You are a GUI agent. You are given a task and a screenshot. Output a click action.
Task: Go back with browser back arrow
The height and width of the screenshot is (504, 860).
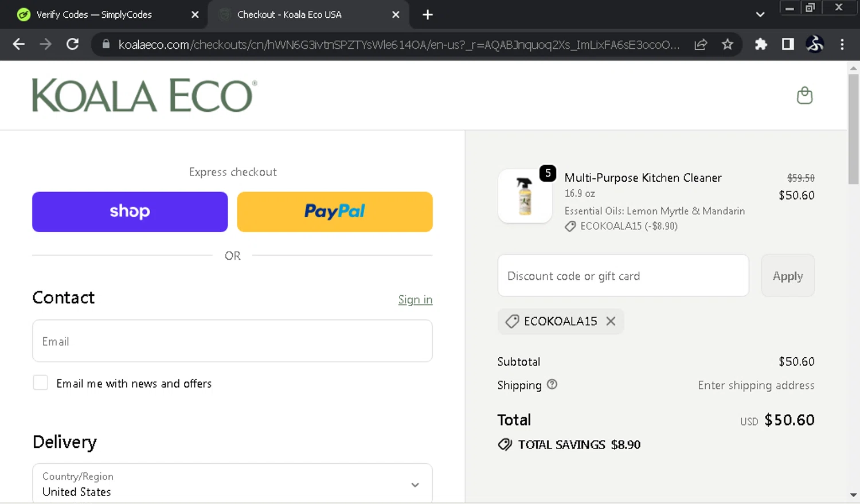[x=18, y=44]
